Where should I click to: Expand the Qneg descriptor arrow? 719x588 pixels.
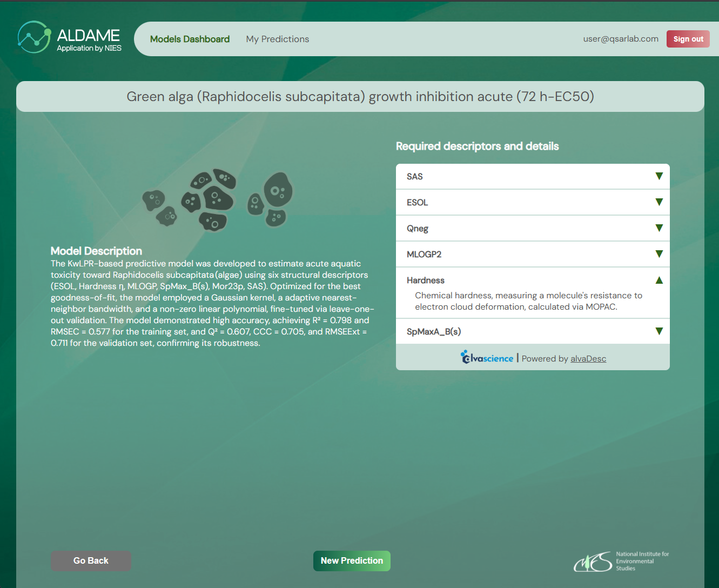[658, 228]
